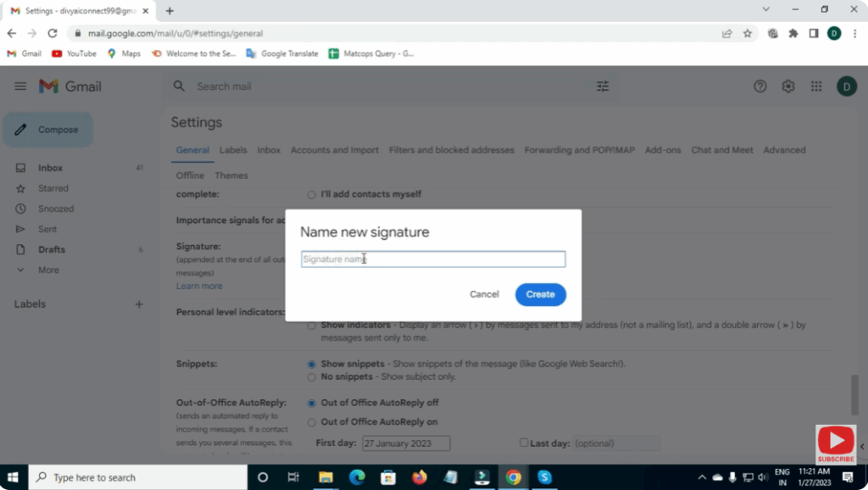Screen dimensions: 868x490
Task: Bookmark this page with star icon
Action: tap(748, 33)
